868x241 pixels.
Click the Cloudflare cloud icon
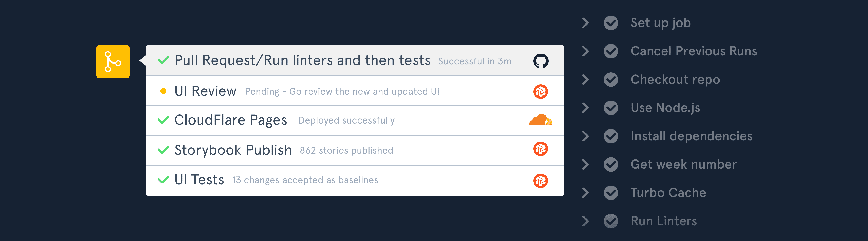[x=540, y=120]
